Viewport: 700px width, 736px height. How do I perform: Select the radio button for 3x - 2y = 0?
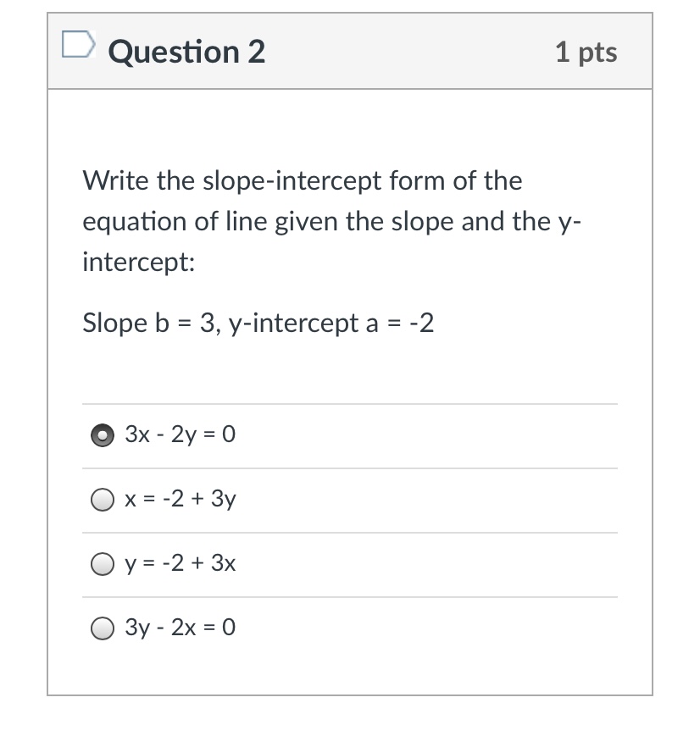point(103,435)
